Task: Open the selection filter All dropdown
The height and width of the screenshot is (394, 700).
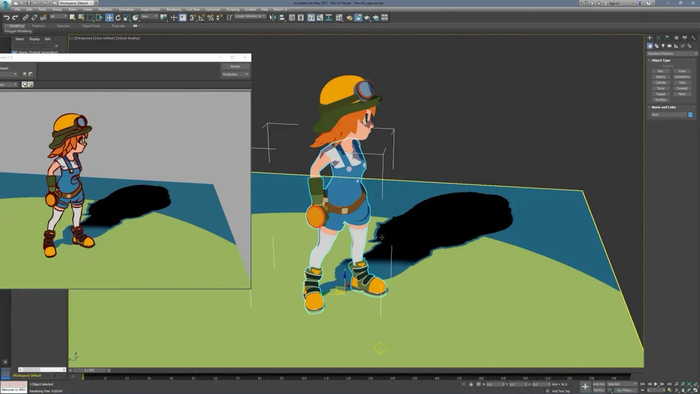Action: pyautogui.click(x=59, y=17)
